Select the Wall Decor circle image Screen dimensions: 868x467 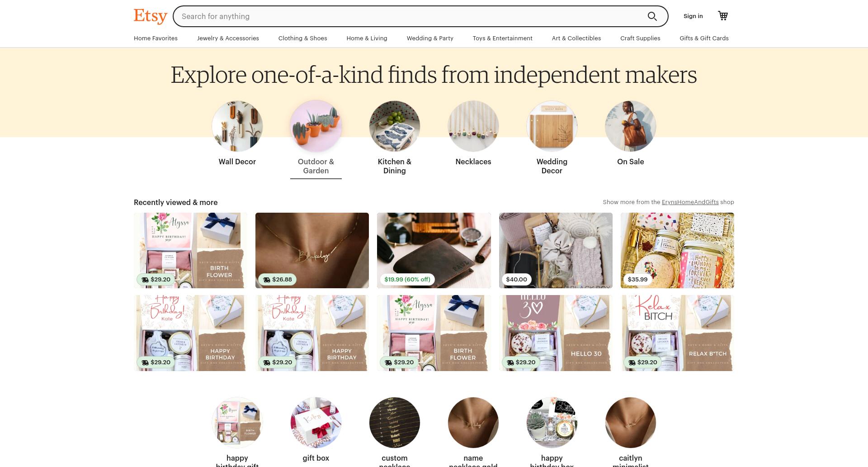237,126
